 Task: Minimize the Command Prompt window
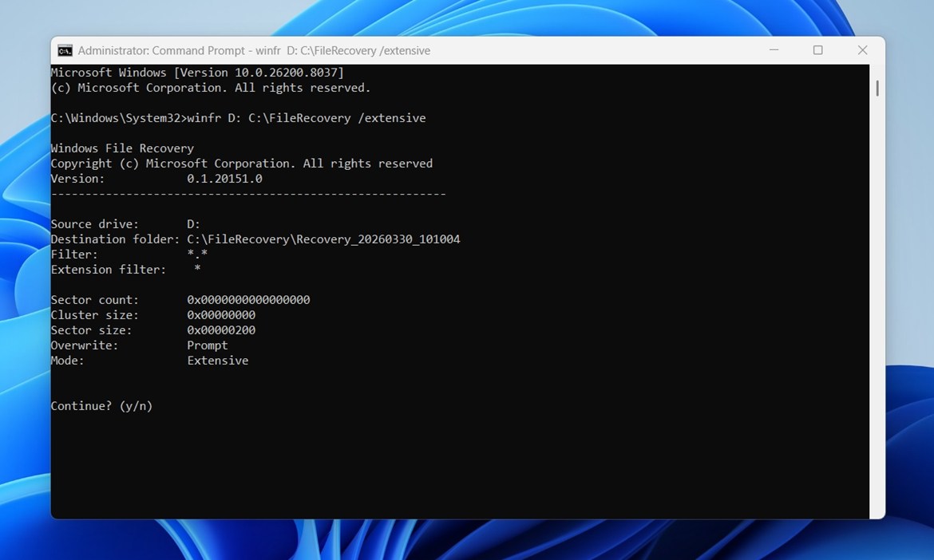point(773,49)
